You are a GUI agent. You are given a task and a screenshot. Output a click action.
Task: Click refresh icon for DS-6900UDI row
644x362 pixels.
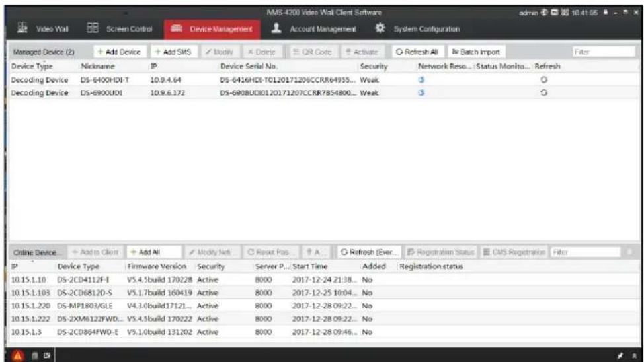coord(543,92)
